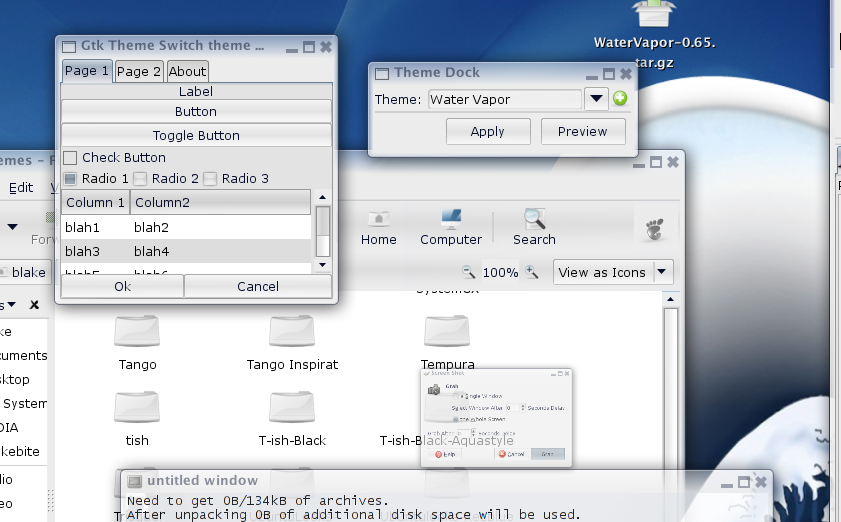Open the Theme dropdown arrow in Theme Dock

point(596,99)
